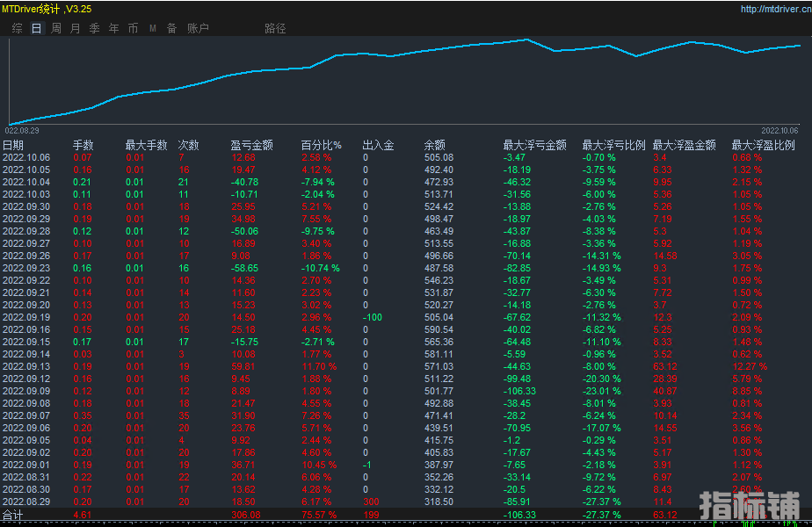Click the 路径 path button
812x527 pixels.
pos(275,28)
